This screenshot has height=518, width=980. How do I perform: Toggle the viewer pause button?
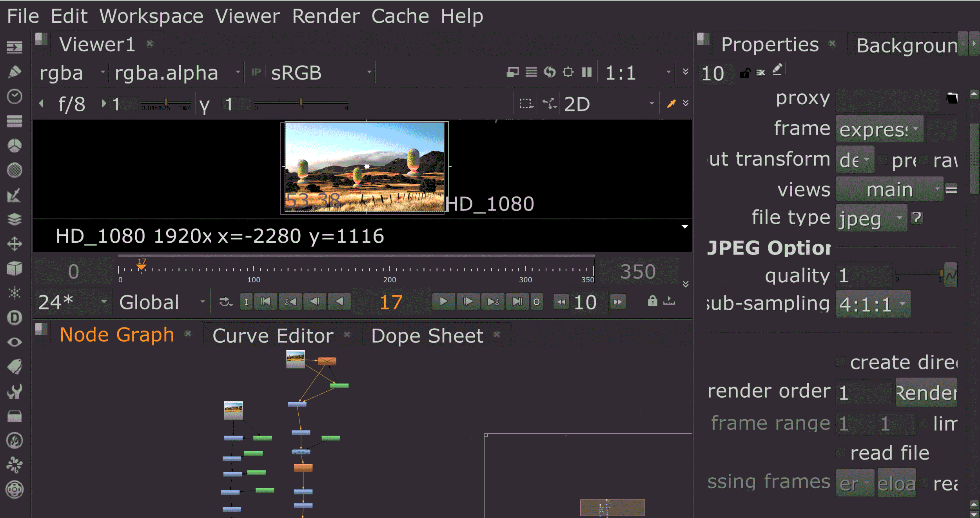(x=586, y=72)
